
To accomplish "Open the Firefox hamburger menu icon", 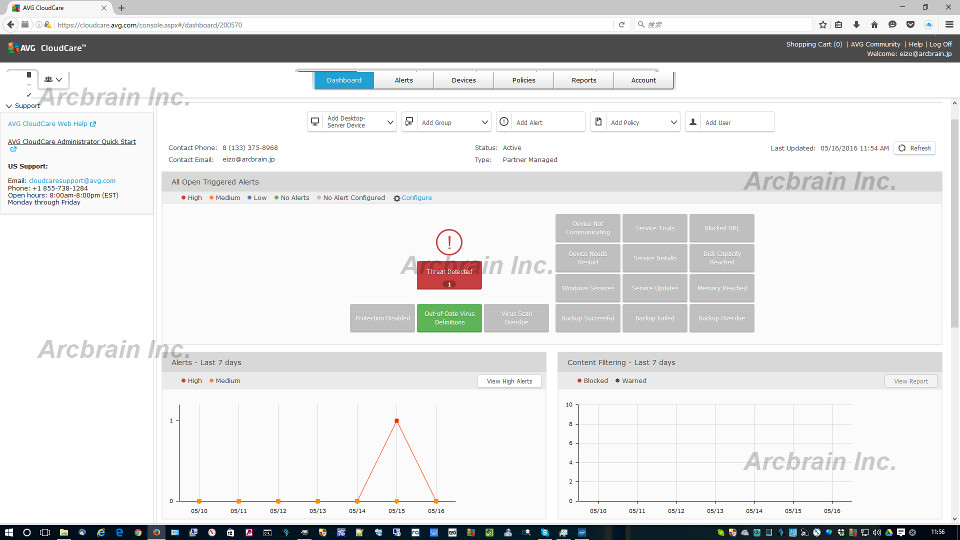I will tap(949, 24).
